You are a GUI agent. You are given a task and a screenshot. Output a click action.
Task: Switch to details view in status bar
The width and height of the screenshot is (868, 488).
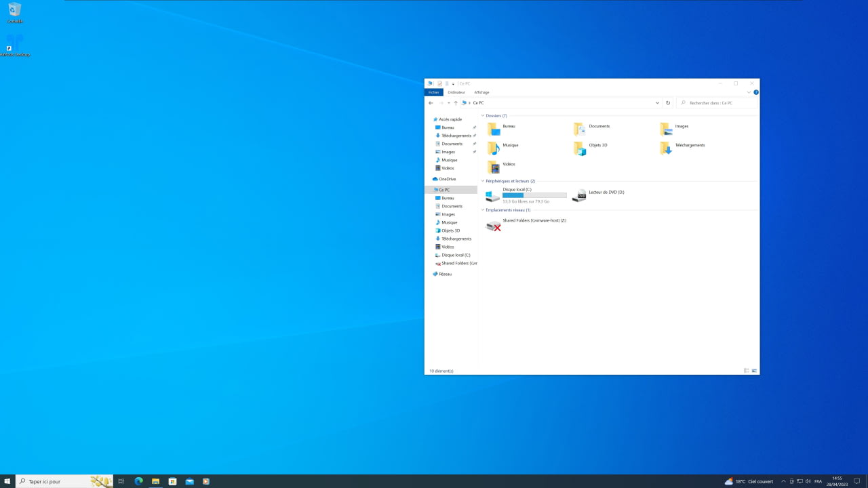(x=747, y=371)
